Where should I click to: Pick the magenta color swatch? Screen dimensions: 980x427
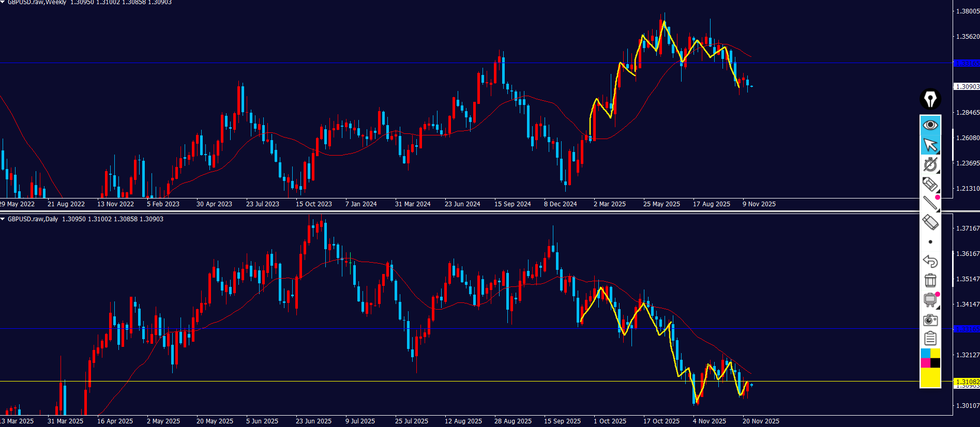(x=925, y=363)
